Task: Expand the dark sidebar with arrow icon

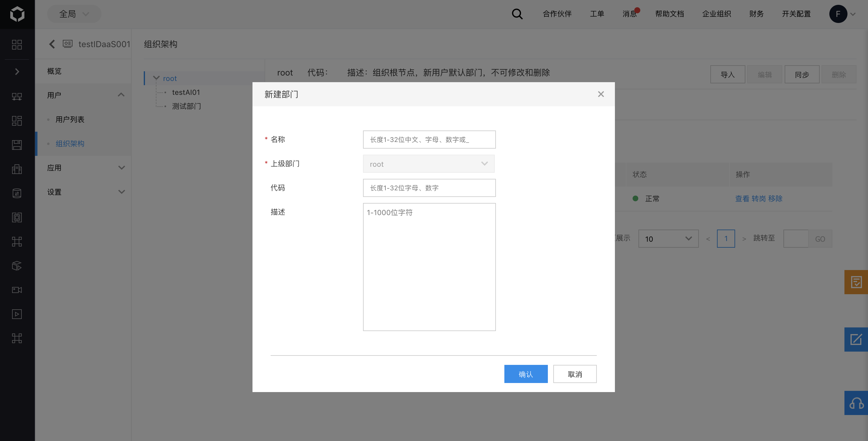Action: point(17,71)
